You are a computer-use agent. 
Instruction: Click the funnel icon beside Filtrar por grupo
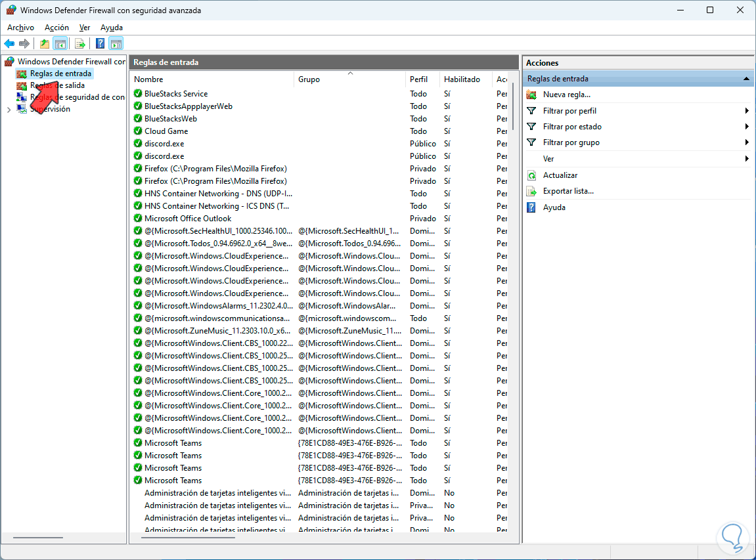click(x=531, y=142)
